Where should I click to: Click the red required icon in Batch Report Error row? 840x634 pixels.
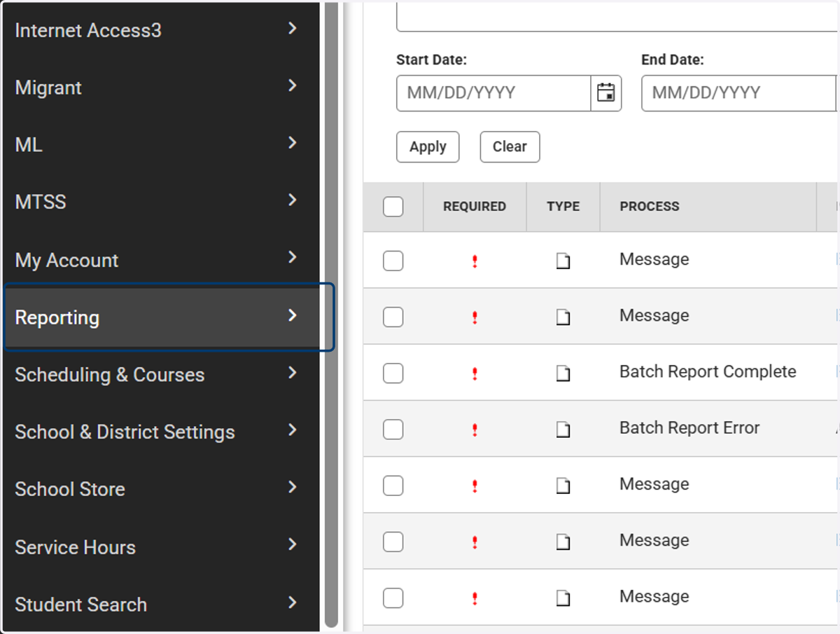[x=475, y=430]
